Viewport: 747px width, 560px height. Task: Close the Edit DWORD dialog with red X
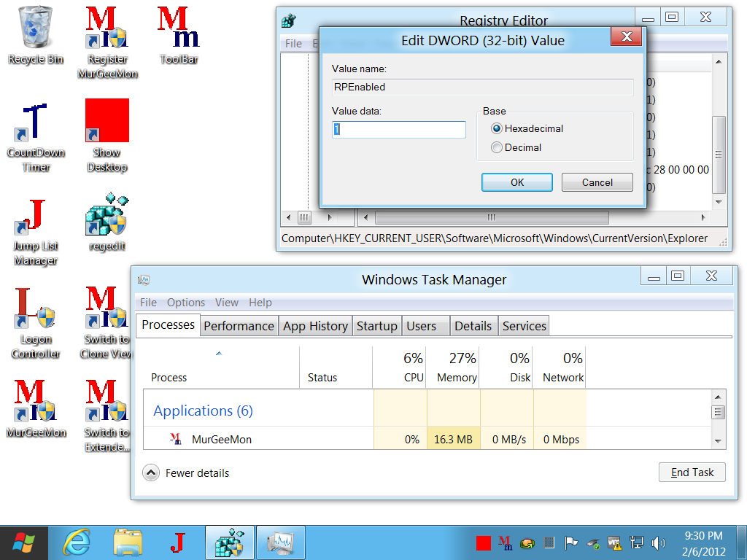point(627,36)
